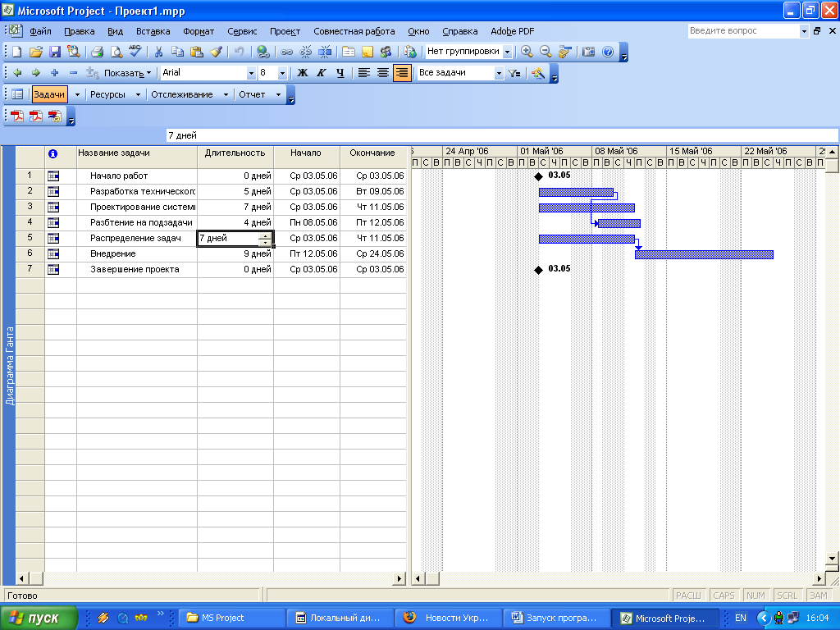
Task: Open the Arial font name dropdown
Action: click(251, 73)
